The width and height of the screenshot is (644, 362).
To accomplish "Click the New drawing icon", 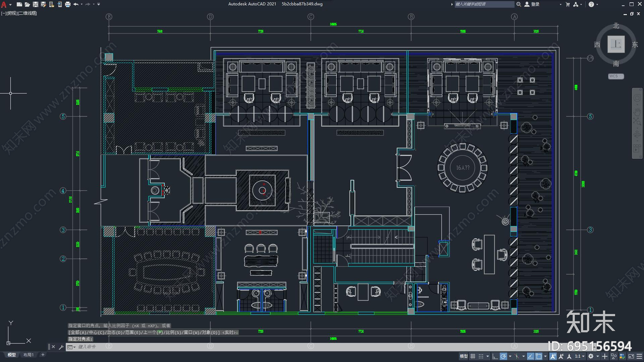I will (19, 4).
